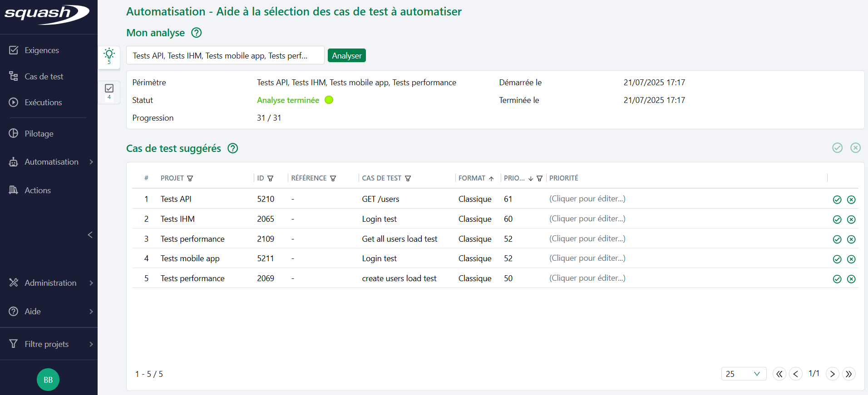Reject the GET /users suggestion
Viewport: 868px width, 395px height.
tap(852, 200)
